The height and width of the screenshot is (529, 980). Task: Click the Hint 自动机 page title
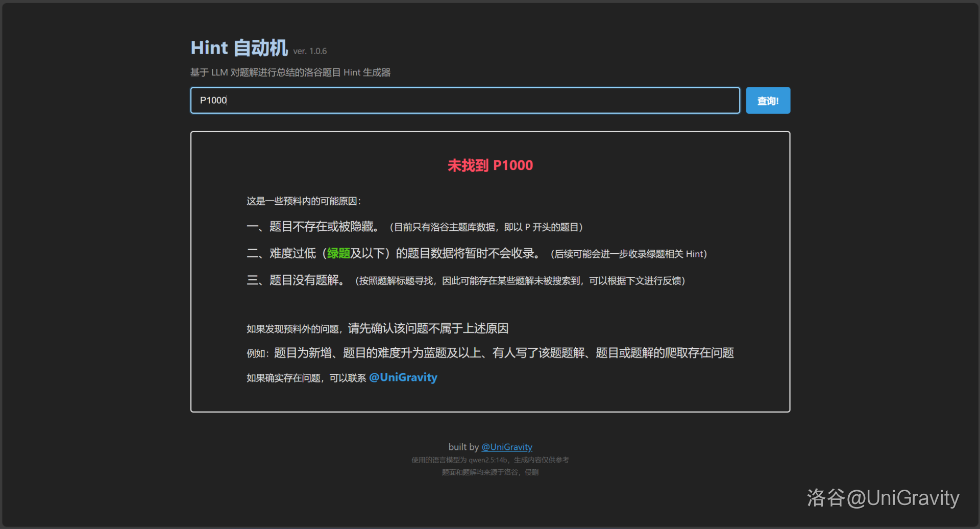239,48
